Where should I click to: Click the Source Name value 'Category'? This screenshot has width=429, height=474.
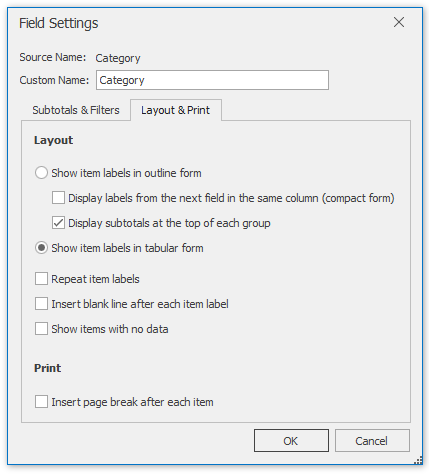tap(118, 58)
